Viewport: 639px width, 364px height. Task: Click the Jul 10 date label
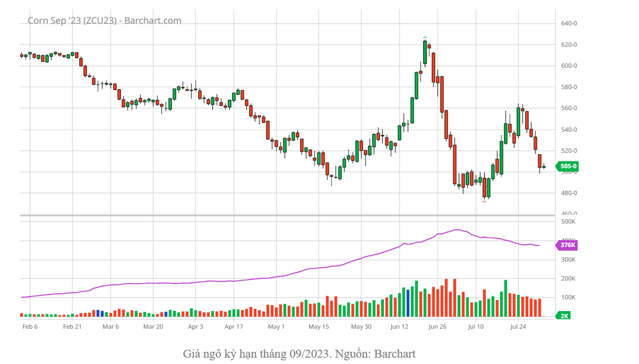[x=475, y=326]
